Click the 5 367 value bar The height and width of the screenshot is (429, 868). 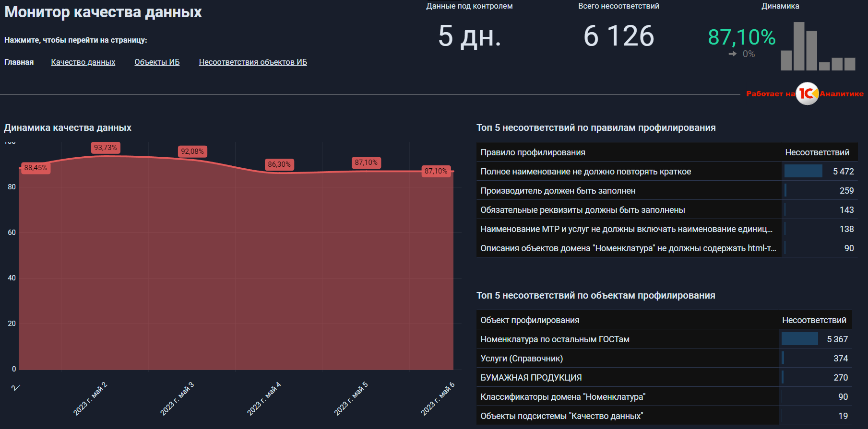tap(800, 339)
